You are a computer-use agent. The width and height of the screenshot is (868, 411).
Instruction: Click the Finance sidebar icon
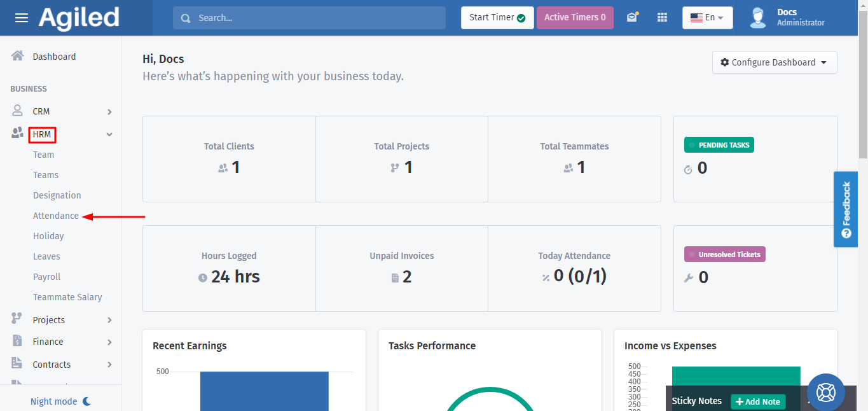pyautogui.click(x=18, y=342)
